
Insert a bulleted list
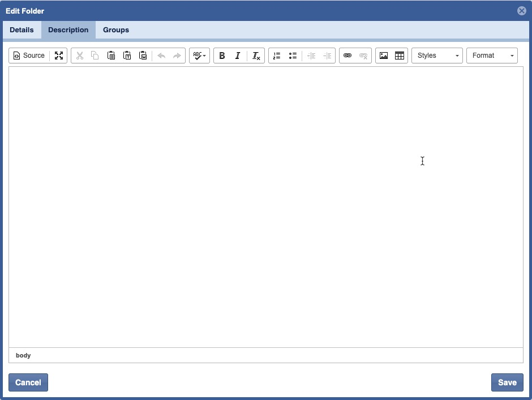pos(293,56)
